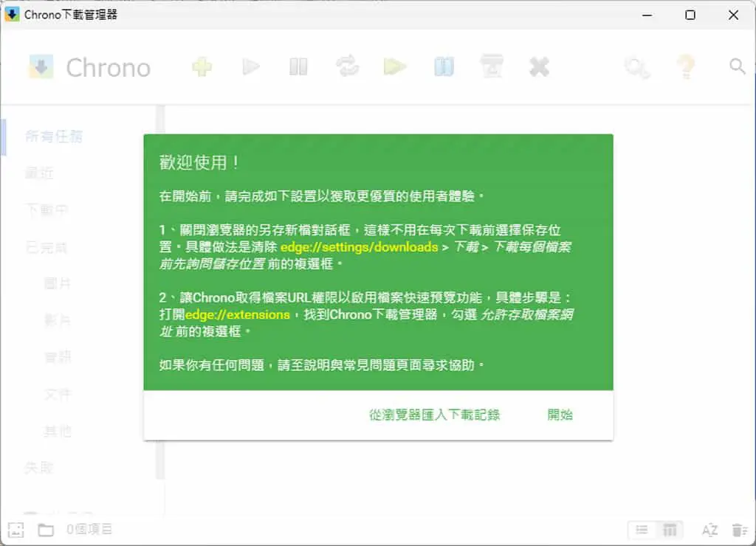Click 從瀏覽器匯入下載記錄 button

point(434,415)
